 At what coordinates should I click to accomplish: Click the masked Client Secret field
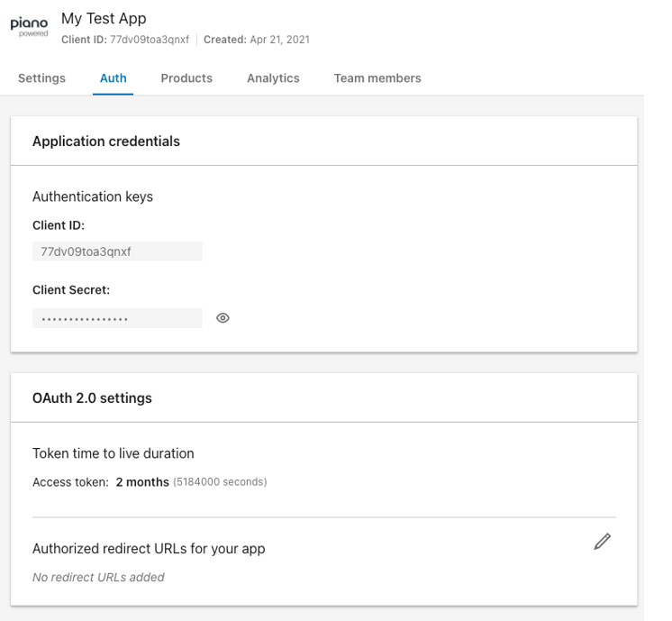117,318
